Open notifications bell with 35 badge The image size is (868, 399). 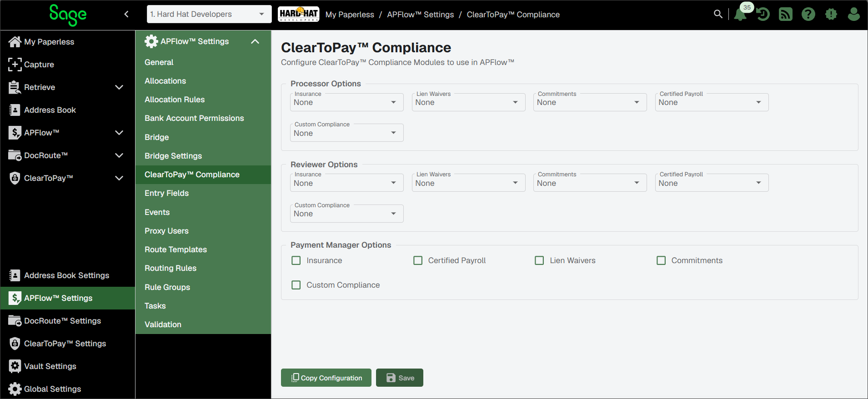coord(741,14)
